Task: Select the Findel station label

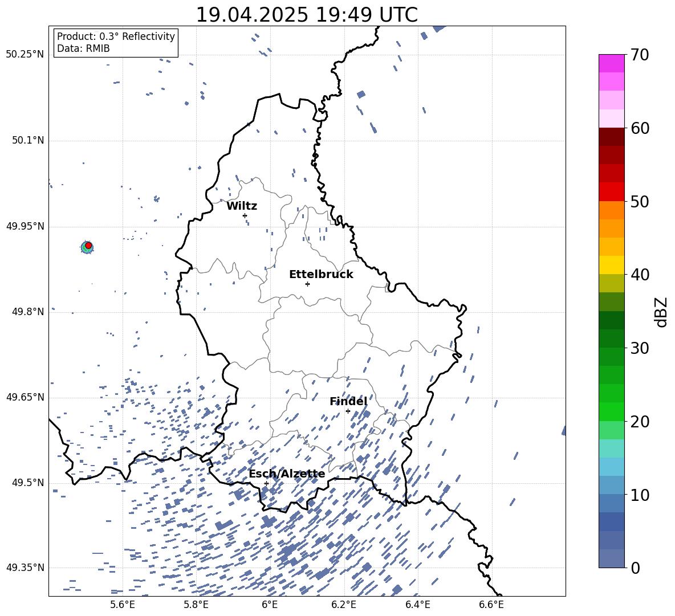Action: [348, 401]
